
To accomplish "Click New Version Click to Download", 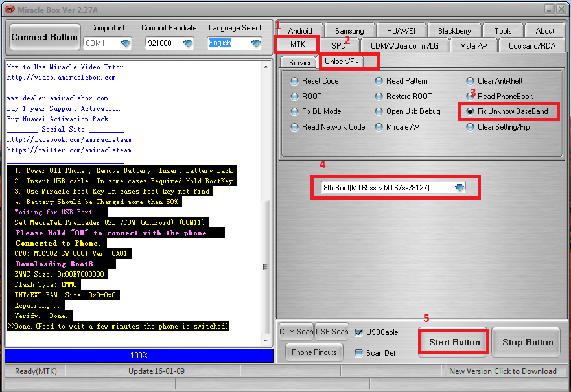I will 502,371.
